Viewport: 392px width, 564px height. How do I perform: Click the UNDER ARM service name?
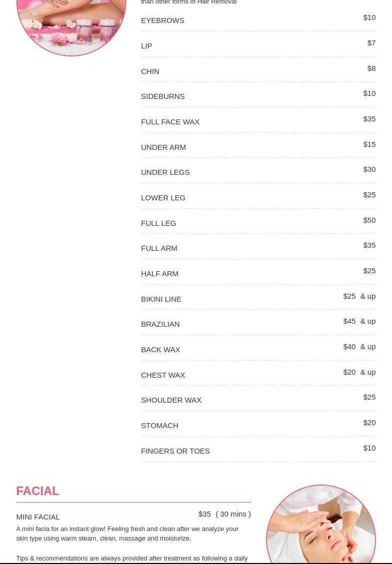coord(163,147)
